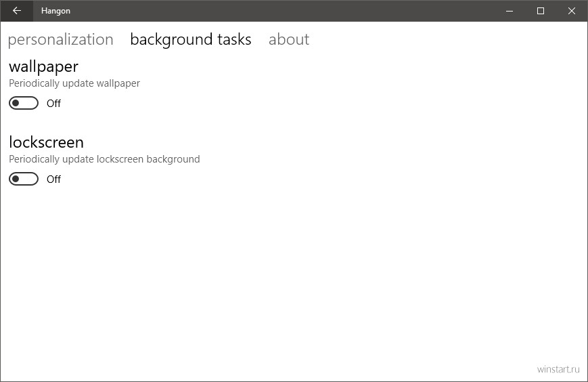Click 'Periodically update wallpaper' description text
Viewport: 588px width, 382px height.
(x=74, y=83)
